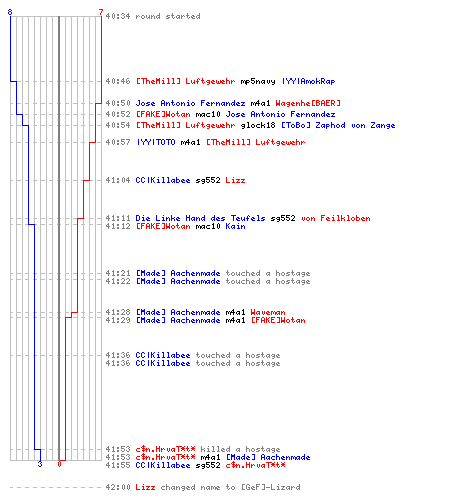Screen dimensions: 450x500
Task: Select [ToBo] Zaphod von Zange name
Action: coord(338,125)
